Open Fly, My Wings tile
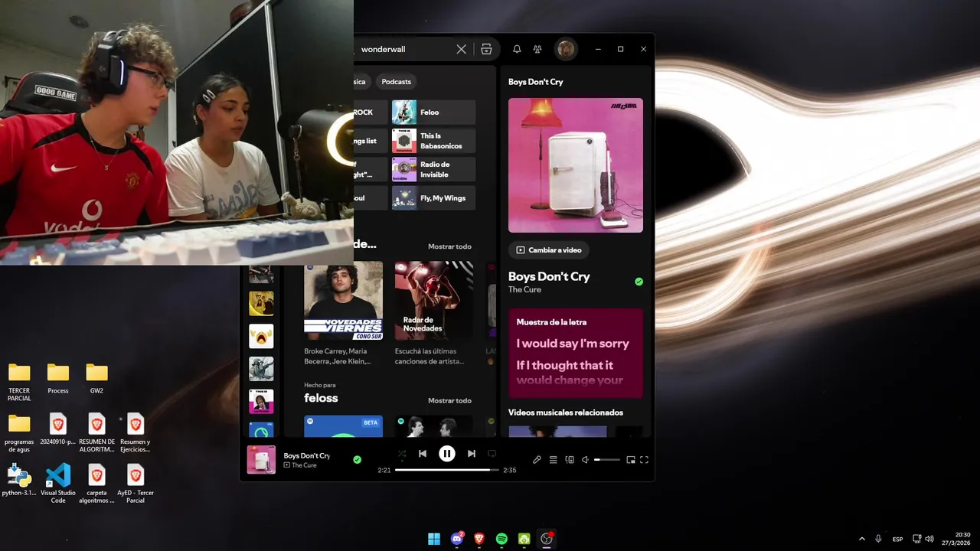The width and height of the screenshot is (980, 551). tap(433, 198)
